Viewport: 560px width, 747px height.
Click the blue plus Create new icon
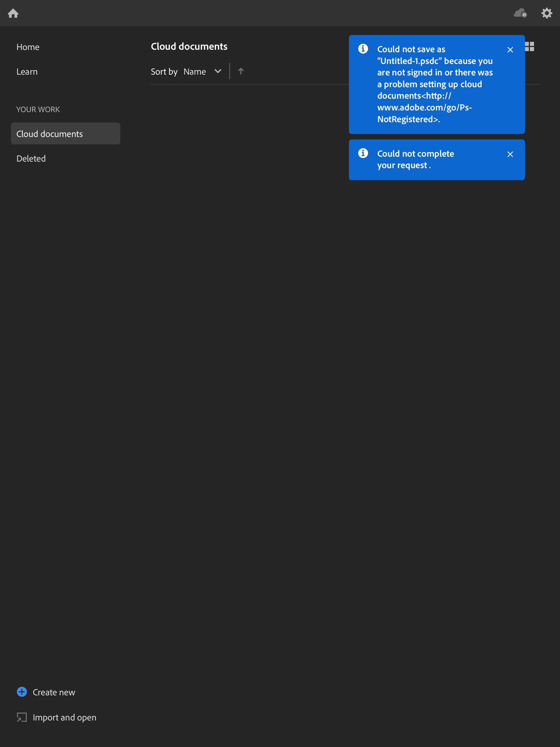(22, 692)
